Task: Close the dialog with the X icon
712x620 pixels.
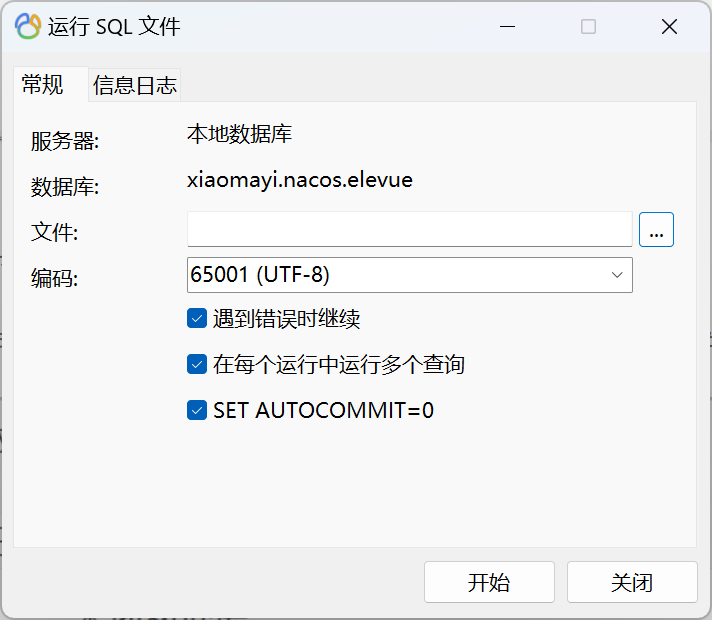Action: coord(669,26)
